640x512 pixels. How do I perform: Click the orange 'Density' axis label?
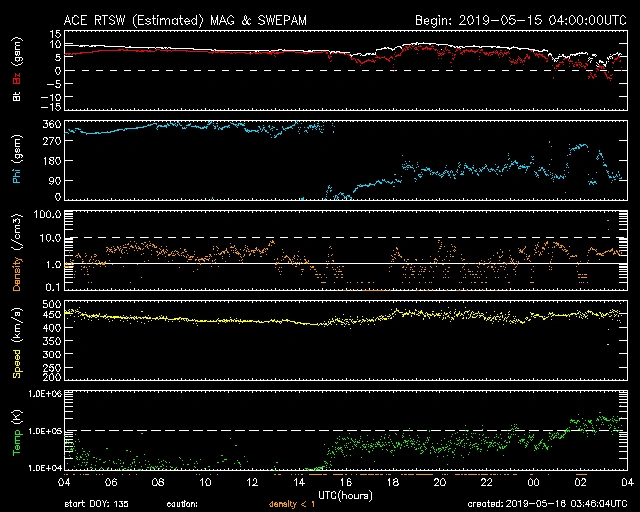17,274
